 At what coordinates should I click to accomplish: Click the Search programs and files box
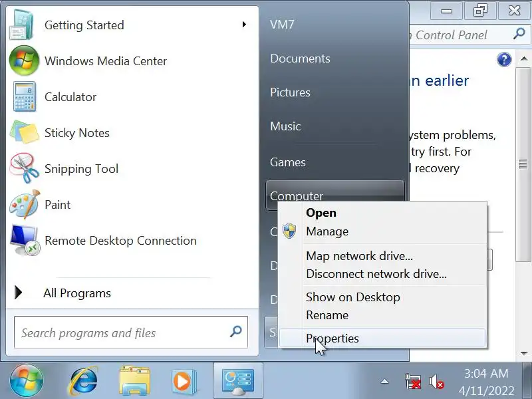point(131,332)
